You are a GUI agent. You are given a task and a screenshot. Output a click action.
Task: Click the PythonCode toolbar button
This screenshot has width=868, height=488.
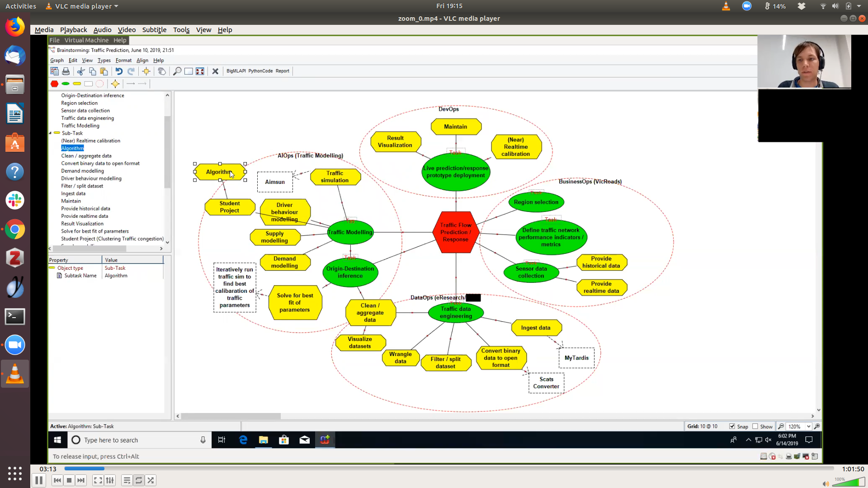[x=260, y=71]
